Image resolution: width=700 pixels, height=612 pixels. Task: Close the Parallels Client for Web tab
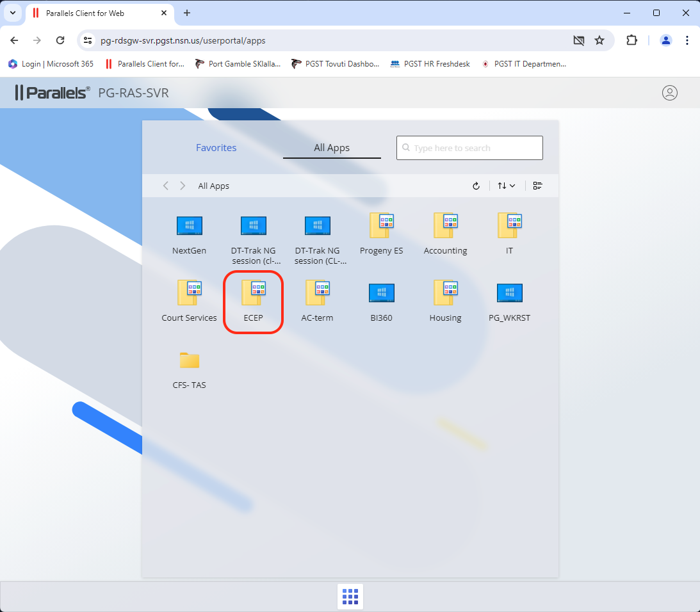pos(164,13)
